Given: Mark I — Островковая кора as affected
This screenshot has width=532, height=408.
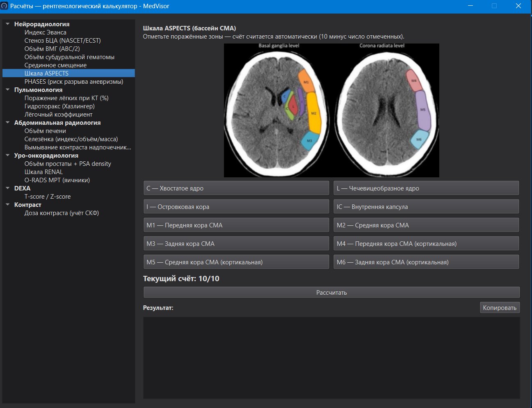Looking at the screenshot, I should 236,206.
